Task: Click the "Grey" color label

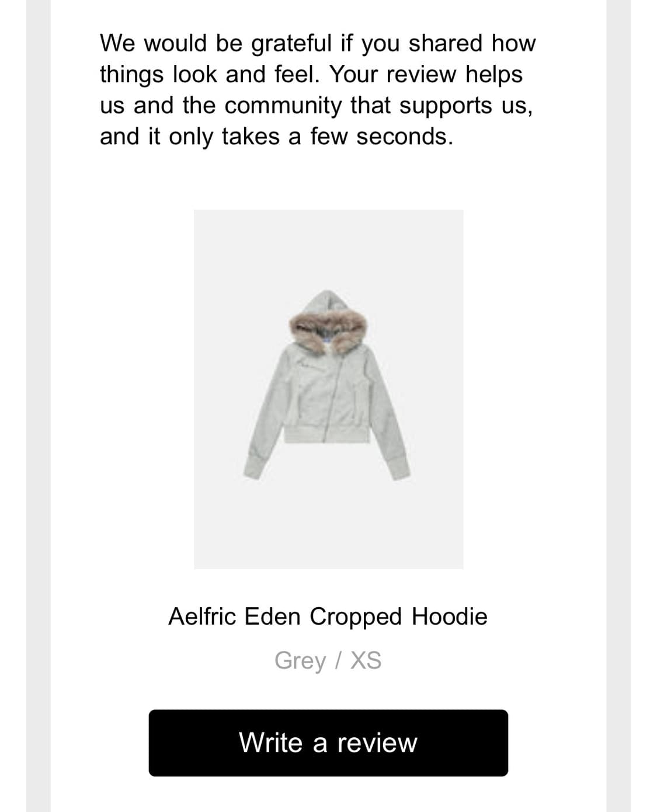Action: coord(300,660)
